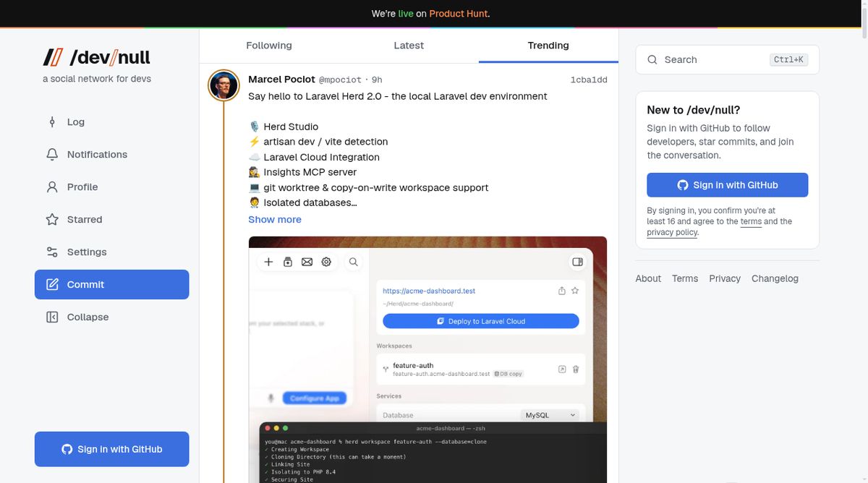
Task: Collapse the sidebar
Action: [111, 317]
